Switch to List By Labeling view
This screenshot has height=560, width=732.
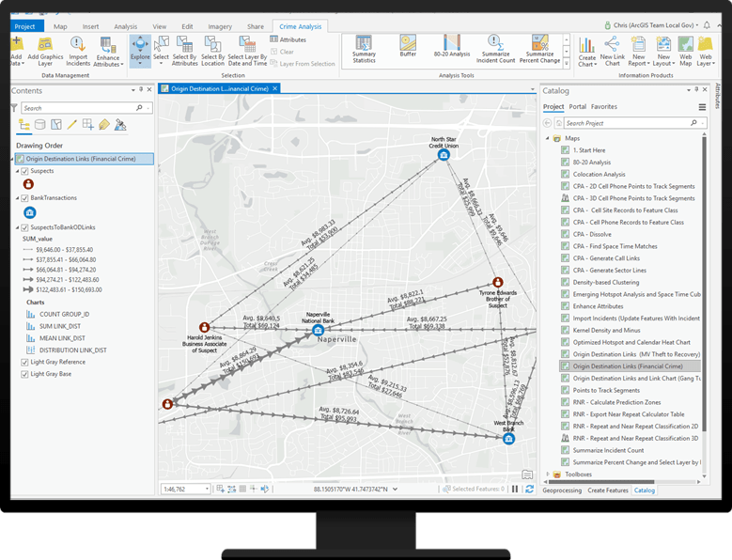(103, 125)
